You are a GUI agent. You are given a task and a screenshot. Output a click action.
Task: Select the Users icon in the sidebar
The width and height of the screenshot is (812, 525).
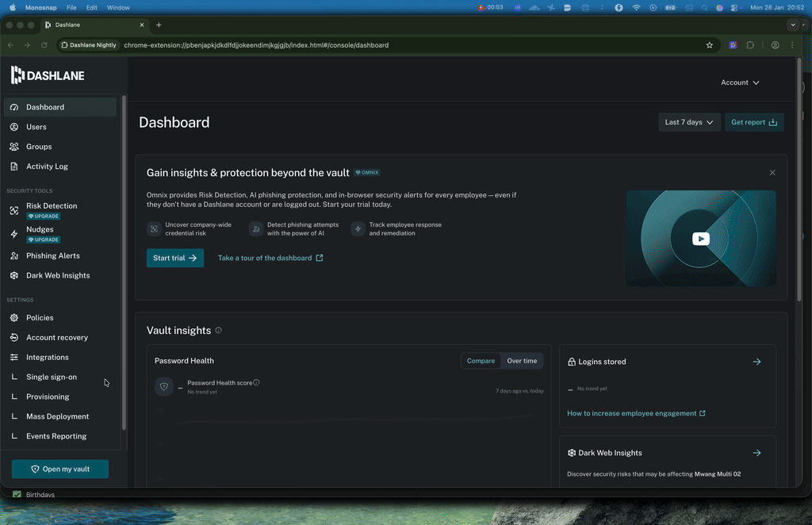click(x=15, y=126)
